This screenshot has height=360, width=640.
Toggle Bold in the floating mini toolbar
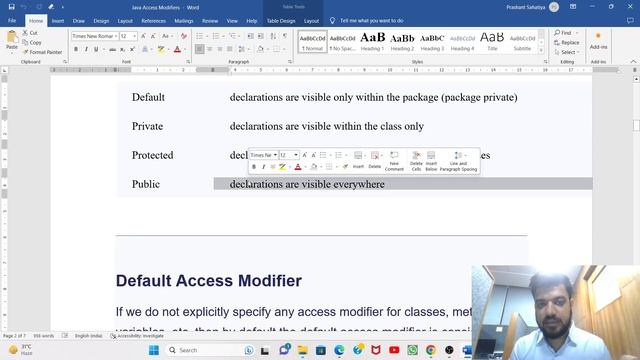(254, 167)
